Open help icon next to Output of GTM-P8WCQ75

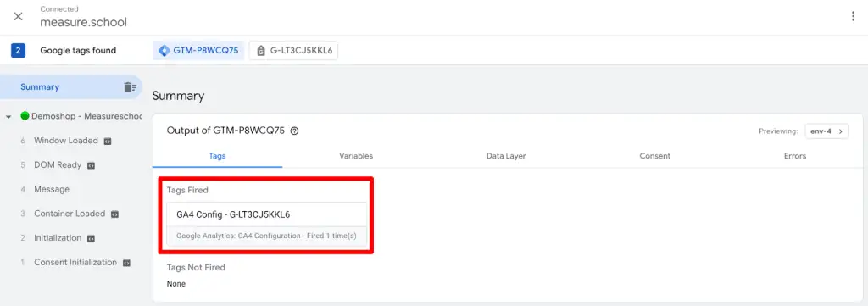click(x=294, y=131)
